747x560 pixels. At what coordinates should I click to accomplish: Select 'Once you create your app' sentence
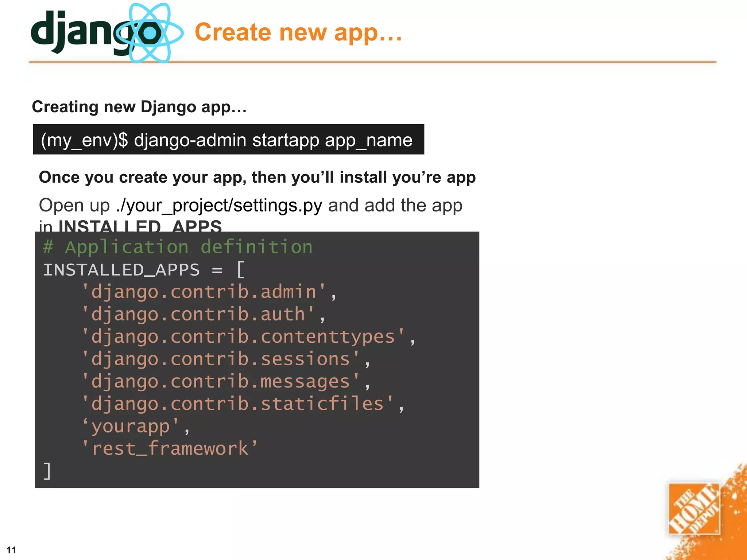(x=257, y=177)
